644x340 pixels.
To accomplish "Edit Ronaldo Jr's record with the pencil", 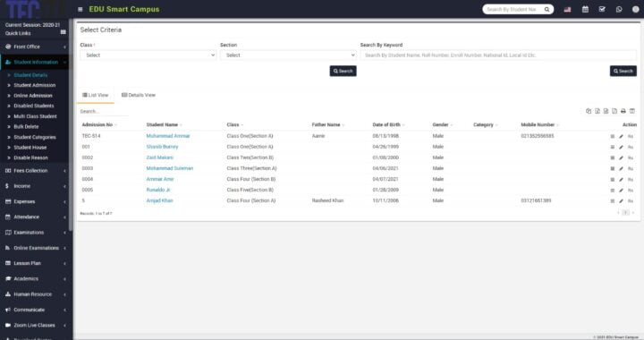I will 621,190.
